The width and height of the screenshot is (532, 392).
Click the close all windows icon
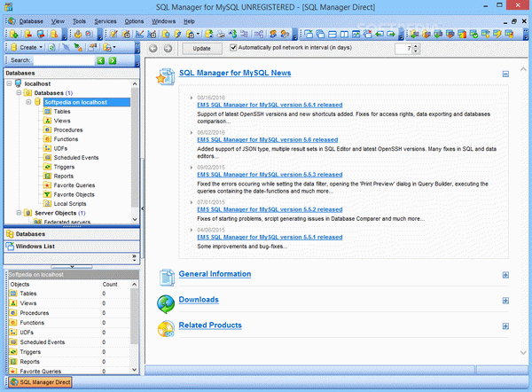(368, 34)
